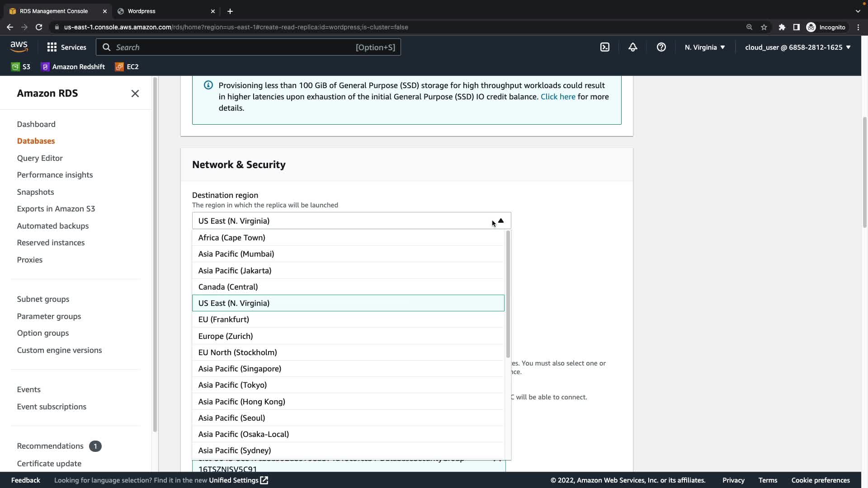868x488 pixels.
Task: Follow the Click here storage link
Action: coord(557,97)
